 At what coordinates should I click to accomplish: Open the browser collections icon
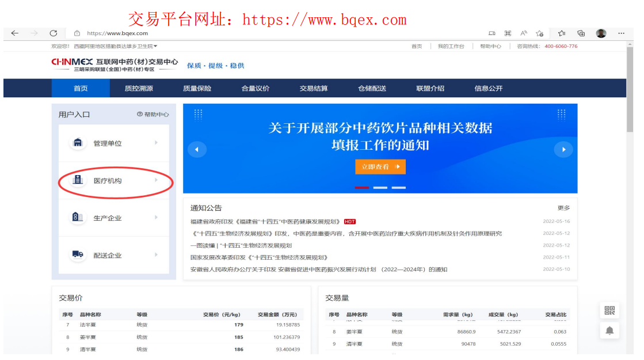click(x=581, y=33)
